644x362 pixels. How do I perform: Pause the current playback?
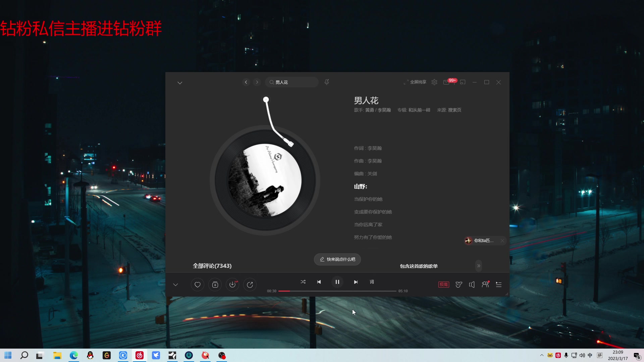pos(337,282)
